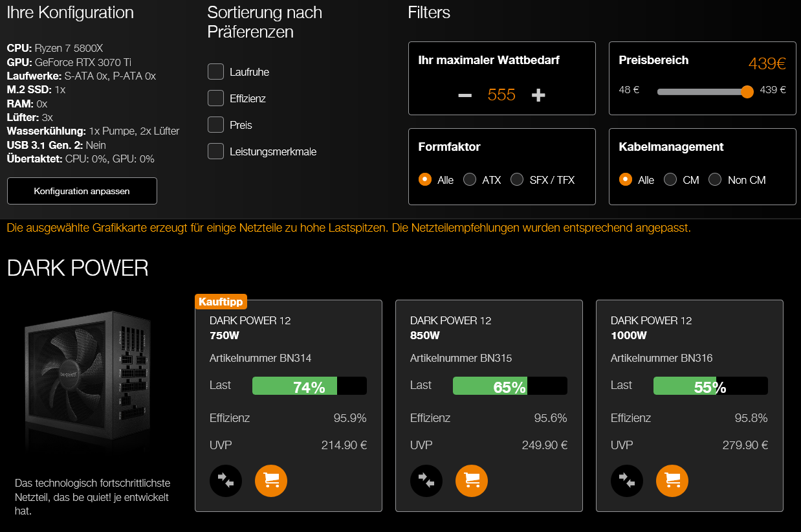Click the 55% load bar of 1000W model
This screenshot has width=801, height=532.
pos(710,386)
